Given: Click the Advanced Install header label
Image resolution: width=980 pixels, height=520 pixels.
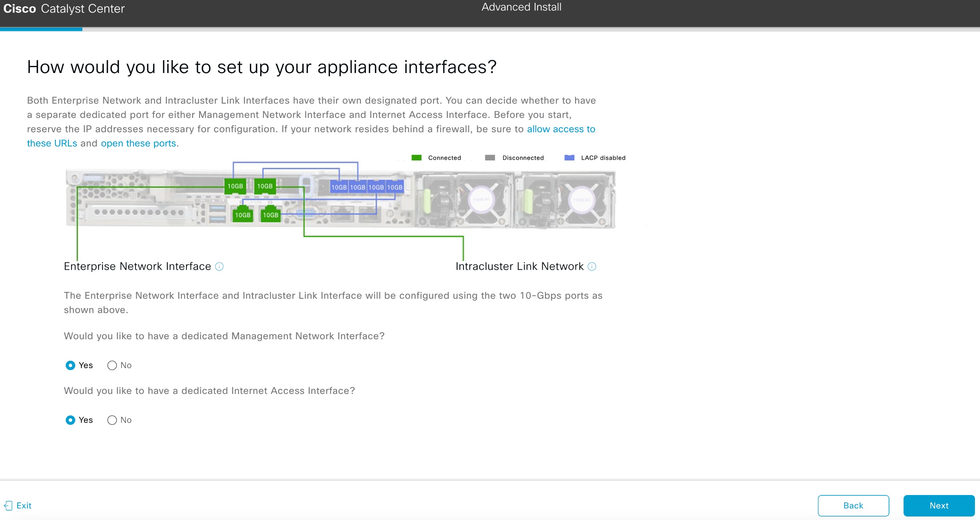Looking at the screenshot, I should (521, 7).
